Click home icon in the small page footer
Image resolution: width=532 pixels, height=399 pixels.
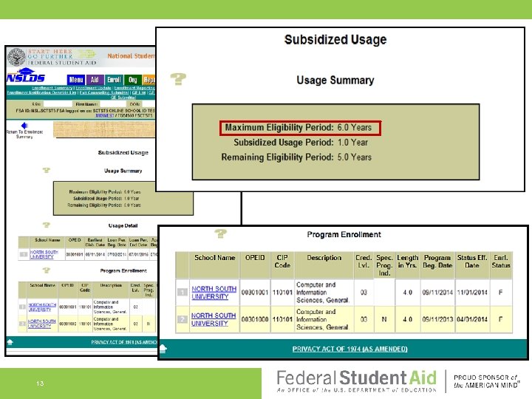tap(10, 342)
